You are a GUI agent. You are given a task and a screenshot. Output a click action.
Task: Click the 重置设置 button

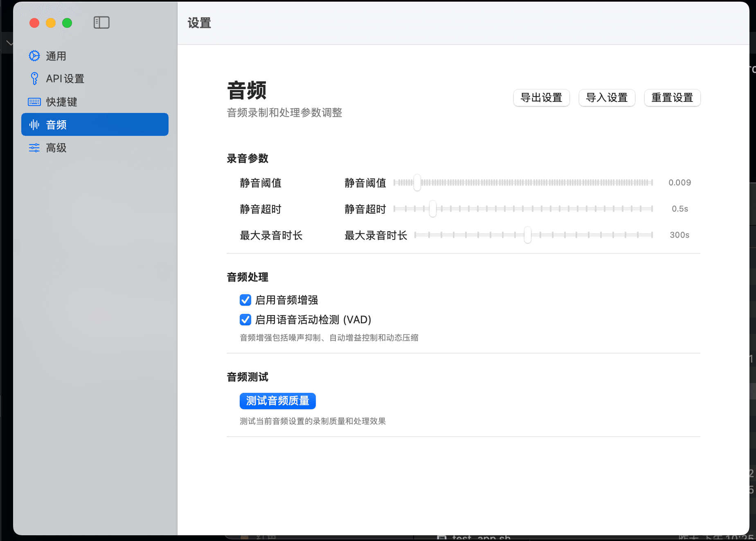[672, 98]
